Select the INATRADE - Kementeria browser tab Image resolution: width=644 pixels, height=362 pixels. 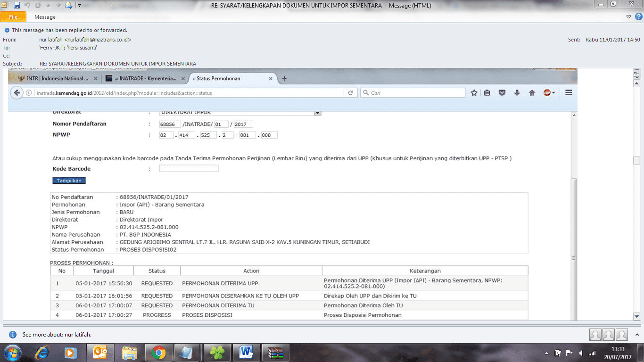(144, 78)
